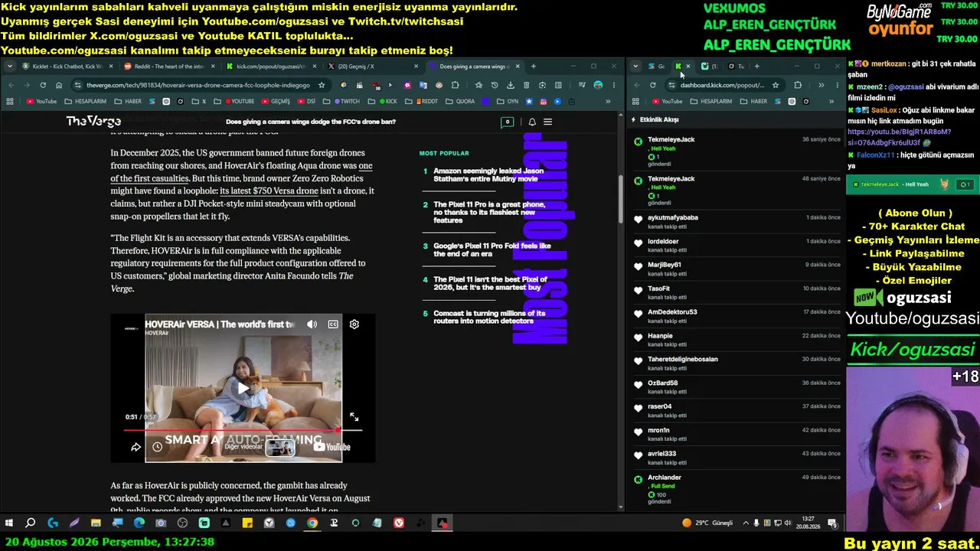Open the extensions puzzle icon in left browser
Screen dimensions: 980x551
click(455, 85)
